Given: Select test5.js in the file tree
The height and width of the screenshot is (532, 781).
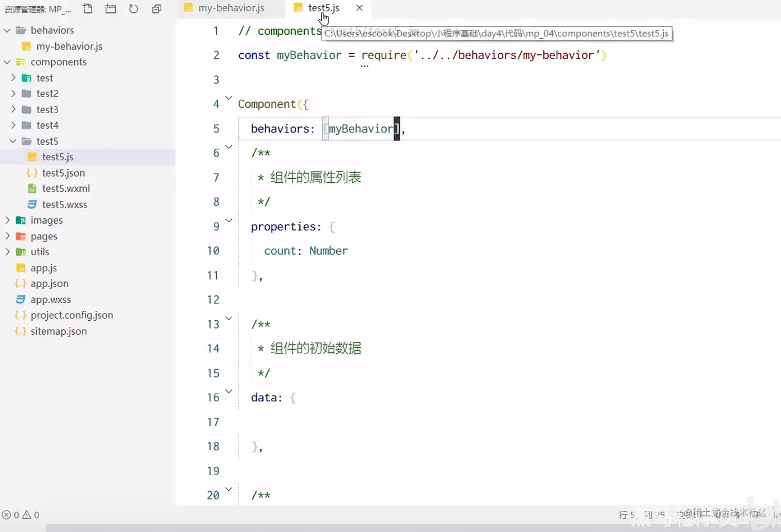Looking at the screenshot, I should (58, 157).
